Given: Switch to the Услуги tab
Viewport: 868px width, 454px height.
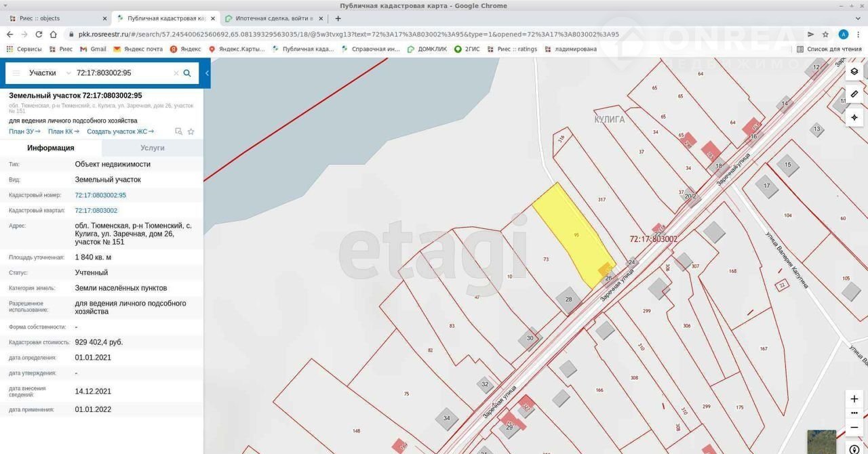Looking at the screenshot, I should click(152, 148).
